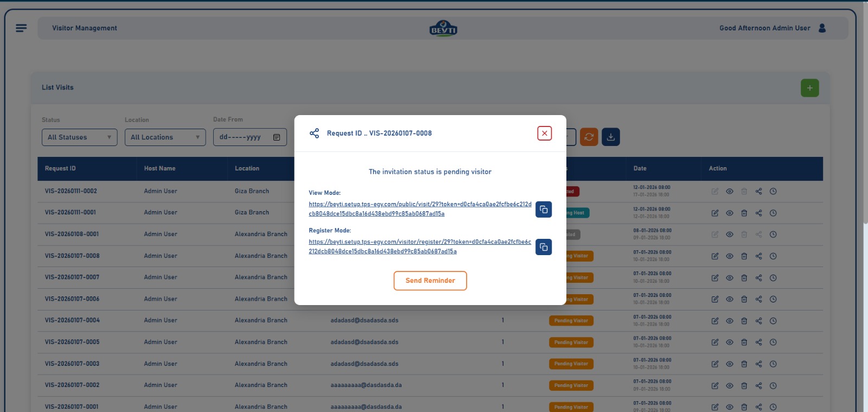View details of VIS-20260111-0001 via eye icon
Screen dimensions: 868x412
[x=730, y=213]
